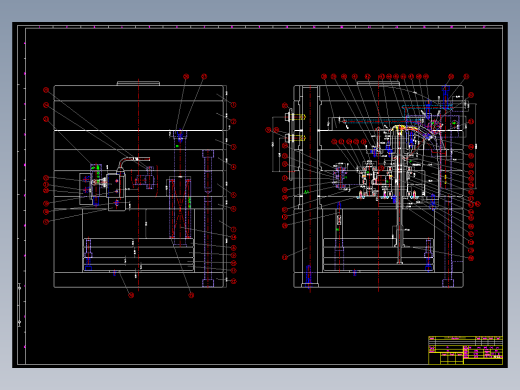Select the tall guide pillar with red centerline, right view
Viewport: 520px width, 390px height.
pyautogui.click(x=310, y=187)
